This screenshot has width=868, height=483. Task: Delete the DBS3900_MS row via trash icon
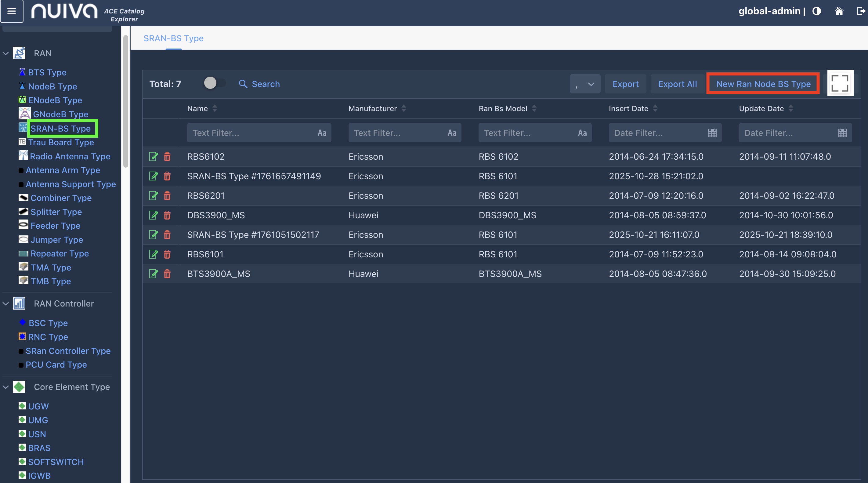pos(167,215)
